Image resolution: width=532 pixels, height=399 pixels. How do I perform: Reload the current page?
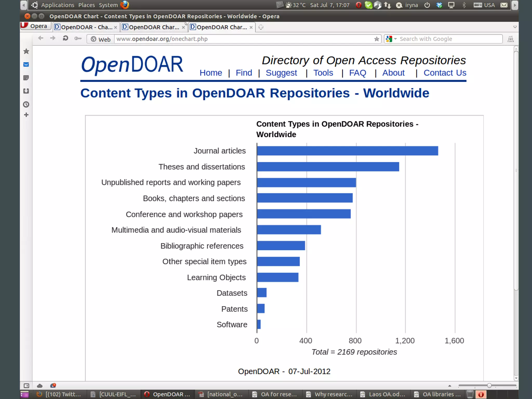pos(65,38)
